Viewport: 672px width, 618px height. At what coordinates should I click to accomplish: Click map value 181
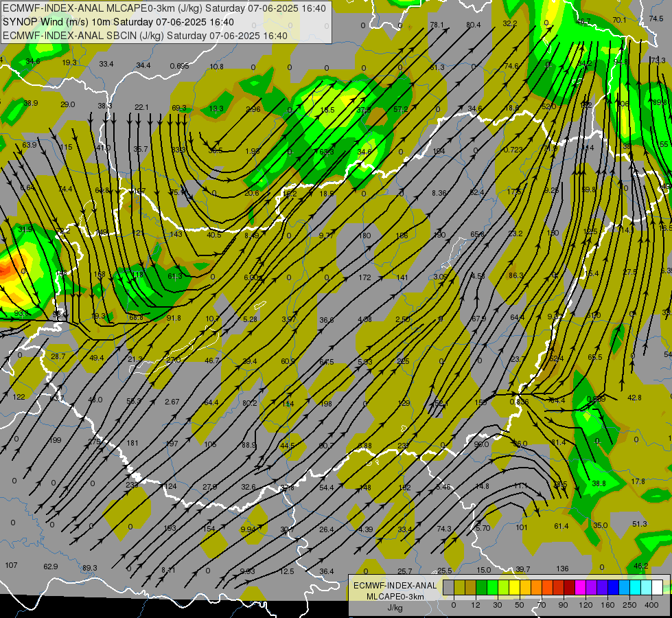(132, 443)
